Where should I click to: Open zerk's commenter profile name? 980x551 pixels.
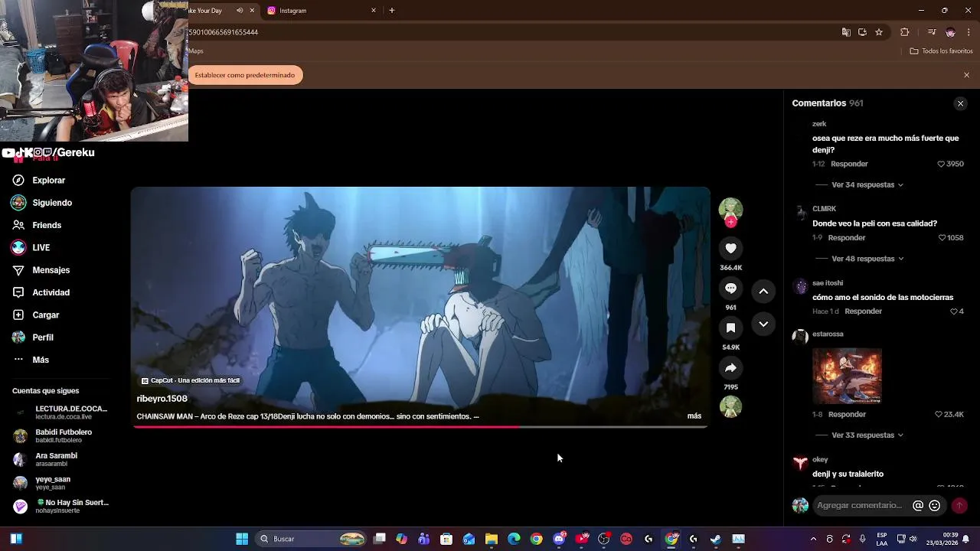[x=819, y=124]
